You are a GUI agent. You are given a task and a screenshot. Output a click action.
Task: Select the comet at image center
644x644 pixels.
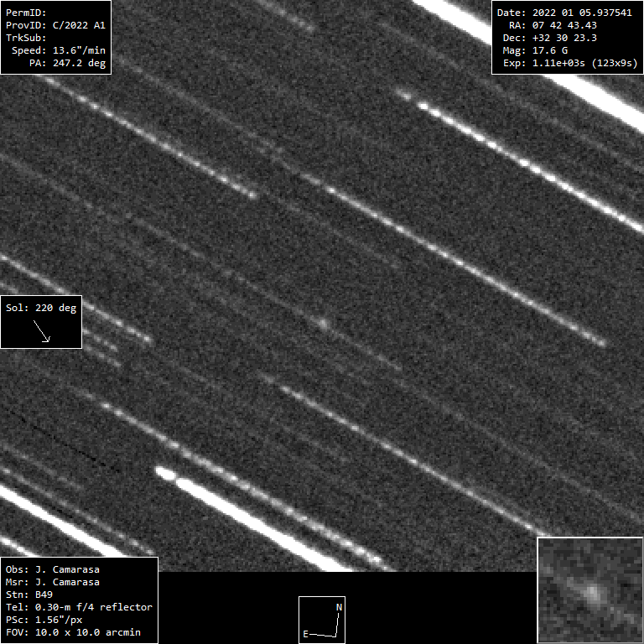[323, 324]
